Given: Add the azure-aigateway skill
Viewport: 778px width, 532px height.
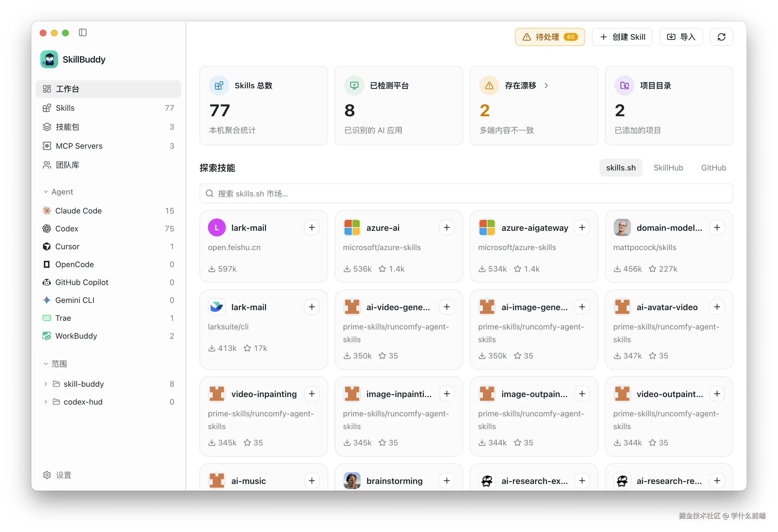Looking at the screenshot, I should pyautogui.click(x=582, y=228).
